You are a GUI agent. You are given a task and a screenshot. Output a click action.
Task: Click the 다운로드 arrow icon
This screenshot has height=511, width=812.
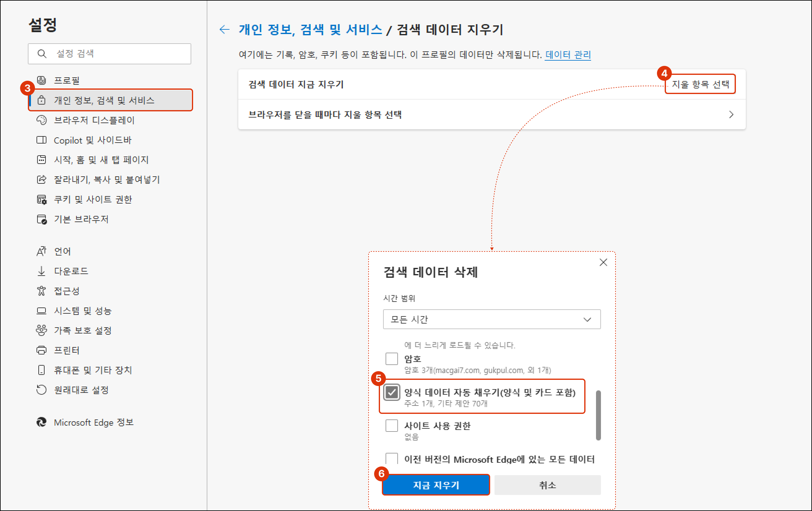pyautogui.click(x=41, y=271)
